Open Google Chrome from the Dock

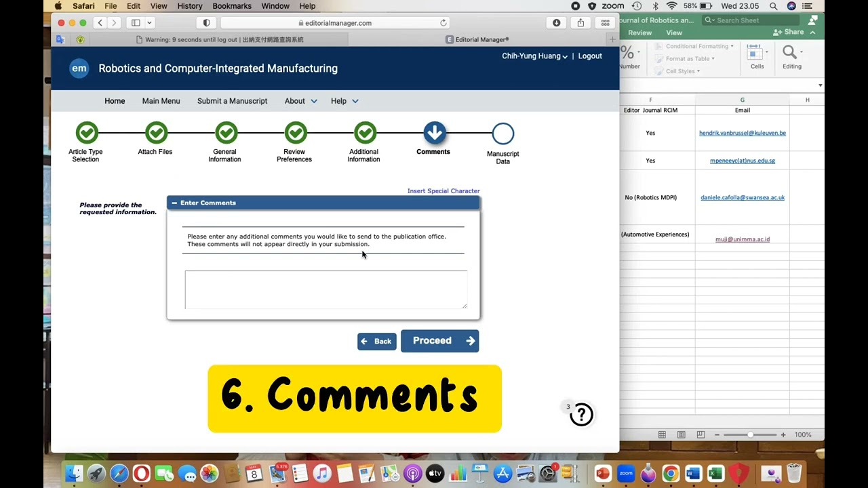click(671, 474)
